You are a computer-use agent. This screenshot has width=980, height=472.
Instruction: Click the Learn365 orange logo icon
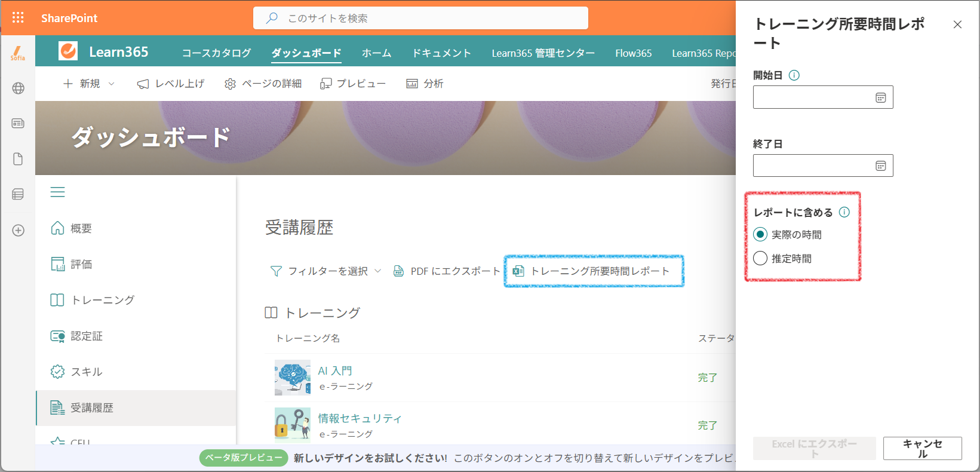coord(68,51)
